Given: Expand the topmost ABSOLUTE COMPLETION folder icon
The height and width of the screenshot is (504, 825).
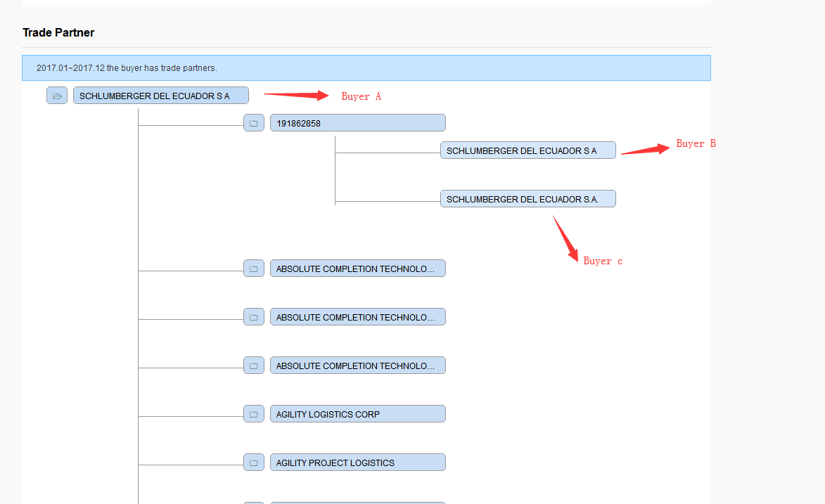Looking at the screenshot, I should click(254, 269).
